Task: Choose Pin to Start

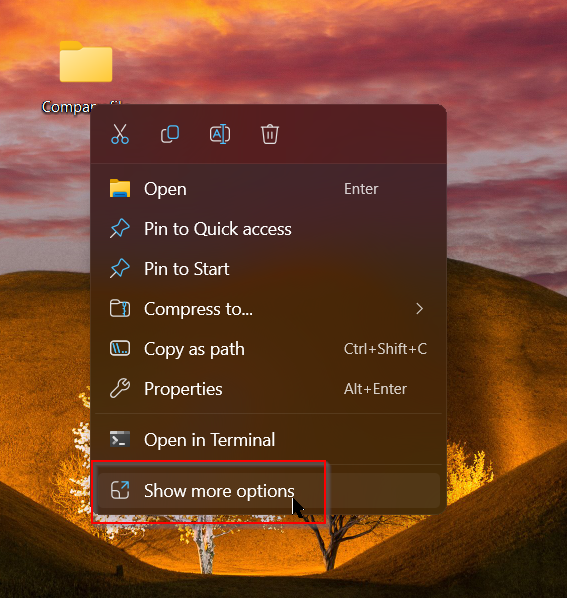Action: (269, 269)
